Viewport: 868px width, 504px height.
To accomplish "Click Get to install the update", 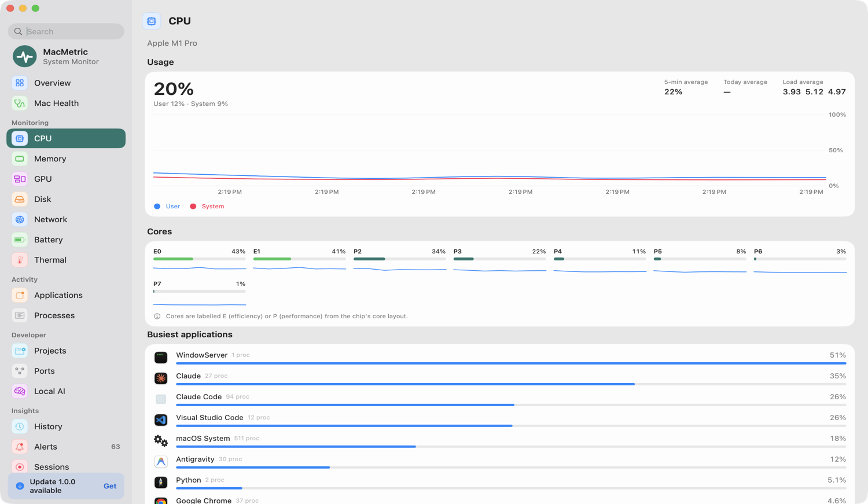I will [x=110, y=486].
